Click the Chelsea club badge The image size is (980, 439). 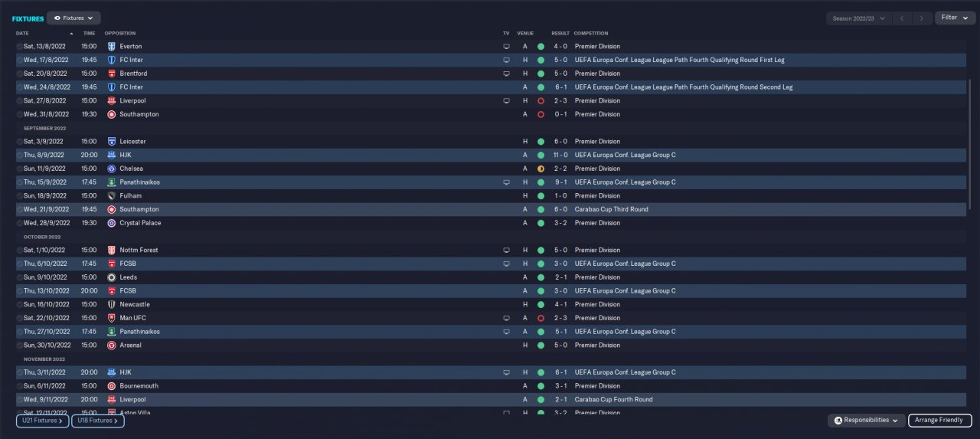pos(111,169)
